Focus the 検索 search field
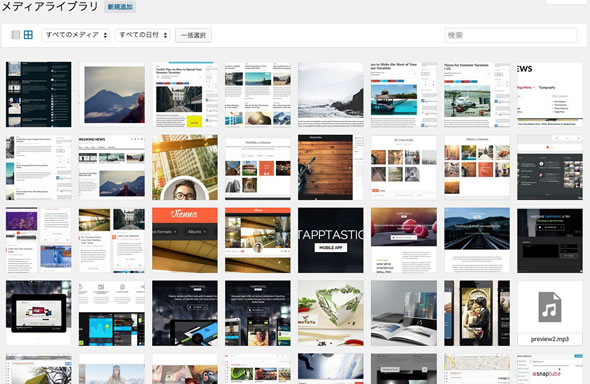Viewport: 590px width, 384px height. click(511, 35)
